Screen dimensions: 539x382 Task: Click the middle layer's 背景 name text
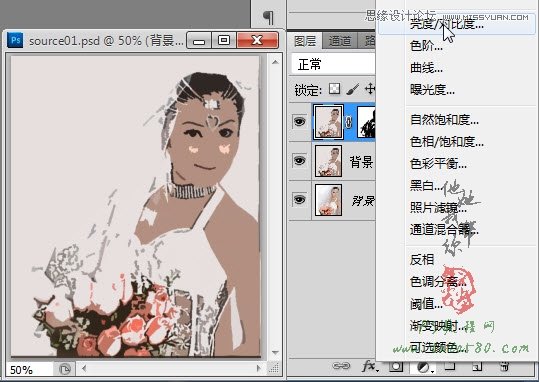click(x=361, y=162)
